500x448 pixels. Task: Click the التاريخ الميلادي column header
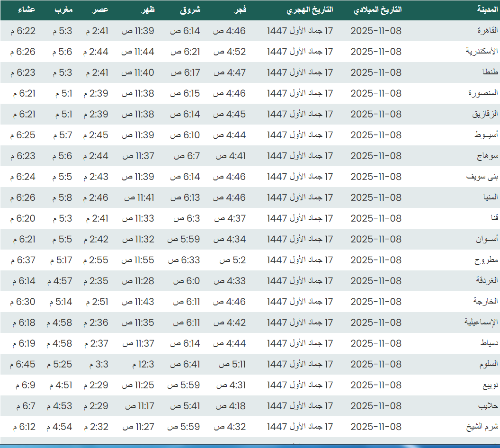377,10
